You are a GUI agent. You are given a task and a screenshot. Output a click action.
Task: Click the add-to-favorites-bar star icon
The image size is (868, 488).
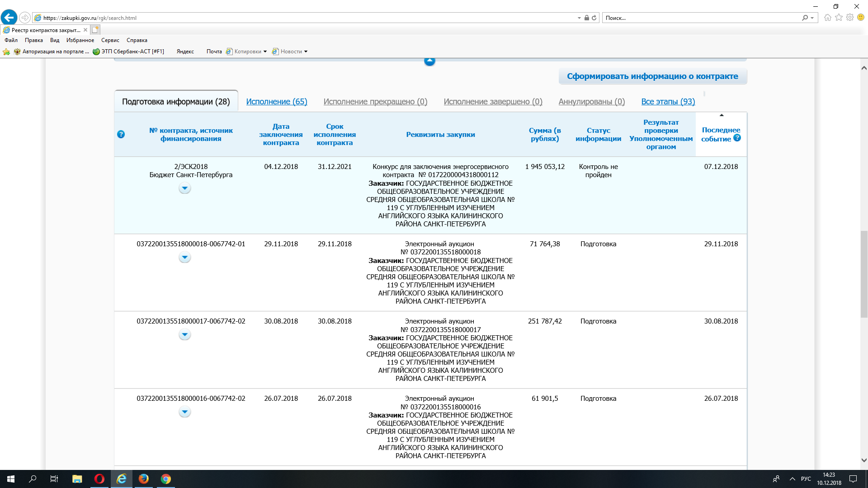click(6, 52)
